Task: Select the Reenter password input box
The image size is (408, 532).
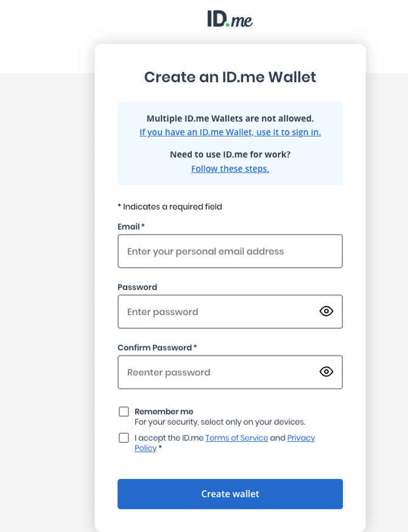Action: coord(216,372)
